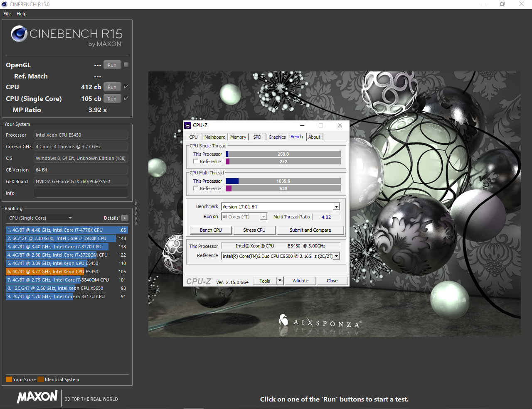Select ranking row Intel Core i7-3720QM CPU
Viewport: 532px width, 409px height.
[x=66, y=255]
